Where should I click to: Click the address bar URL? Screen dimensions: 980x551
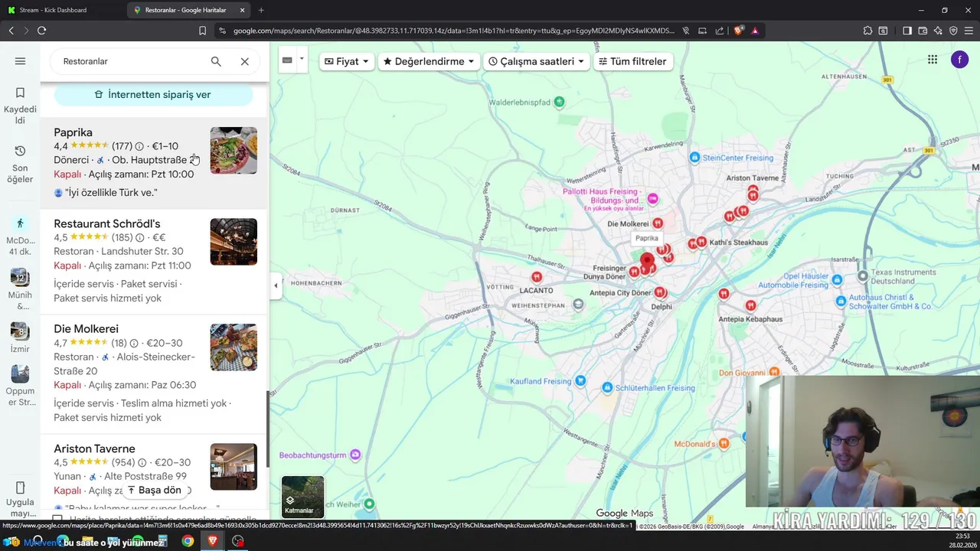point(453,31)
